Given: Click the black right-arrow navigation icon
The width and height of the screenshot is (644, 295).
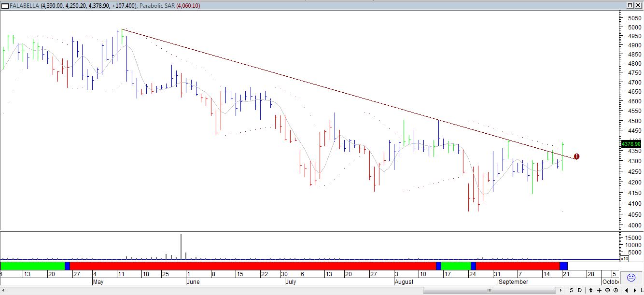Looking at the screenshot, I should [x=635, y=290].
